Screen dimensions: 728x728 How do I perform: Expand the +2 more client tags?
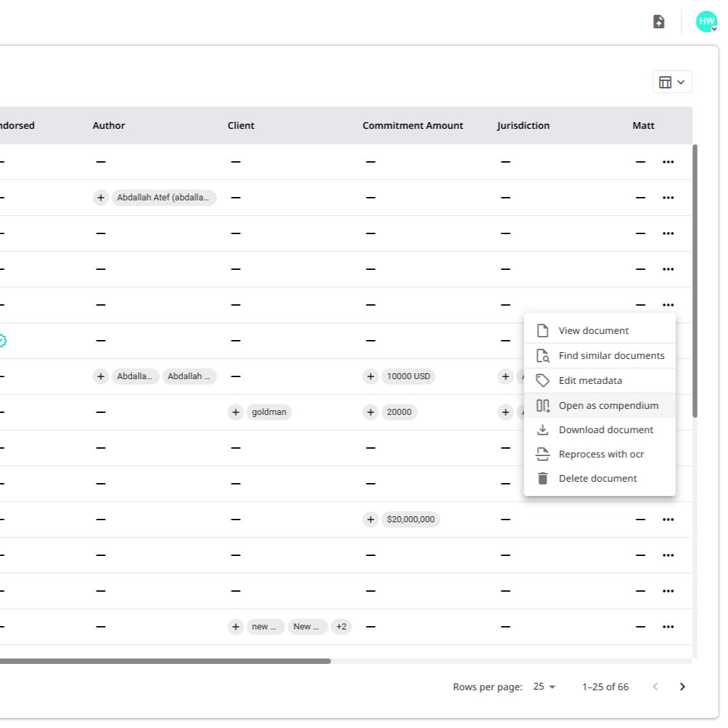point(341,627)
